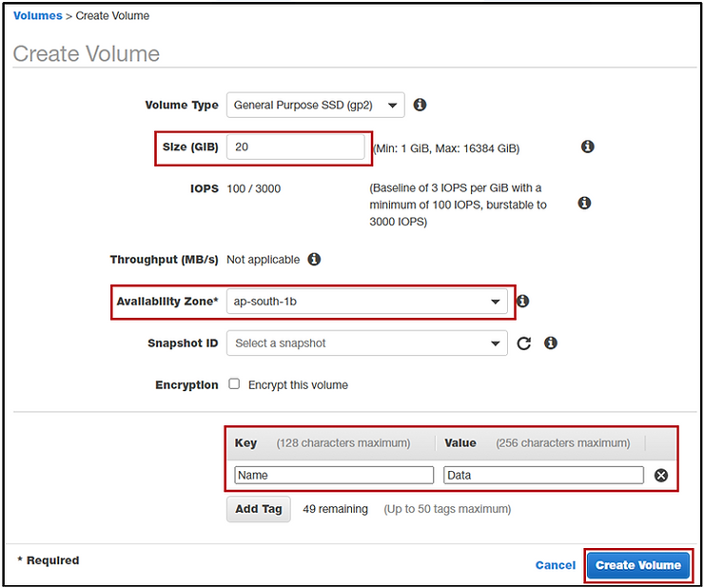This screenshot has height=588, width=704.
Task: Remove the Name tag row
Action: pos(661,475)
